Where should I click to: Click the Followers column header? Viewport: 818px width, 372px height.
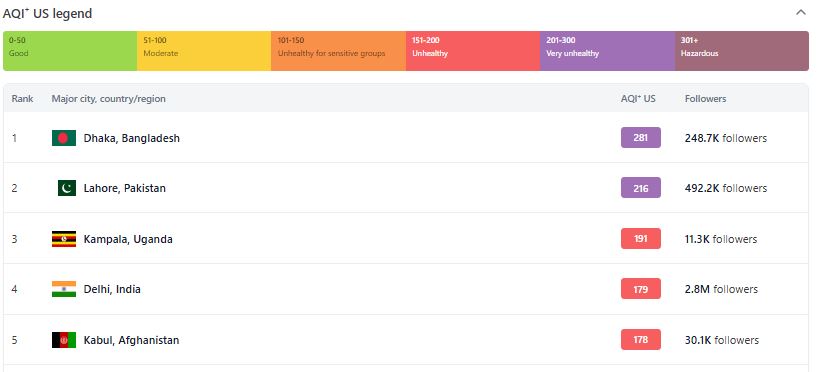click(x=705, y=99)
